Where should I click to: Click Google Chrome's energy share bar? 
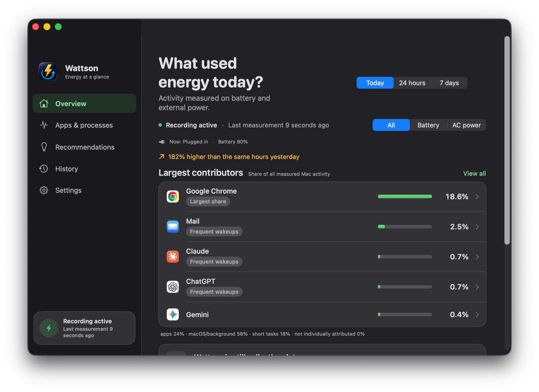click(x=405, y=197)
